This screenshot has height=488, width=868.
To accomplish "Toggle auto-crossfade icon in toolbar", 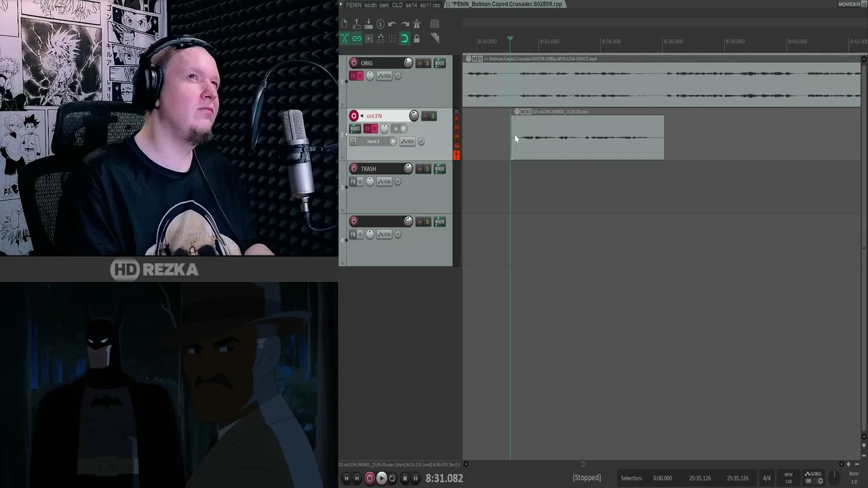I will (344, 39).
